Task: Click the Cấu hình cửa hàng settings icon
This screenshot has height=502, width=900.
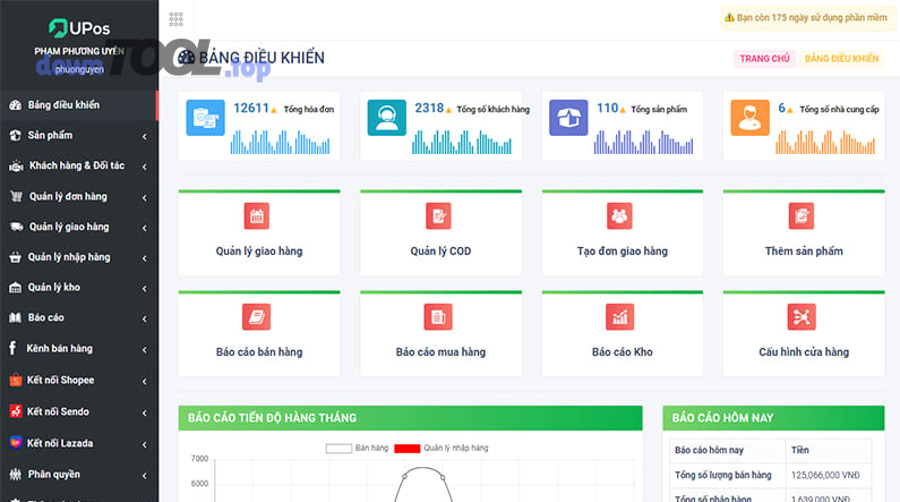Action: (801, 317)
